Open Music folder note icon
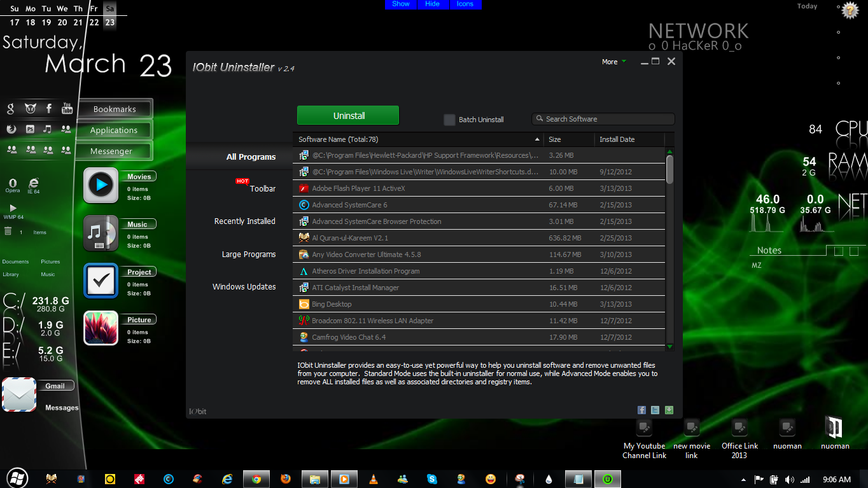The width and height of the screenshot is (868, 488). pos(101,233)
